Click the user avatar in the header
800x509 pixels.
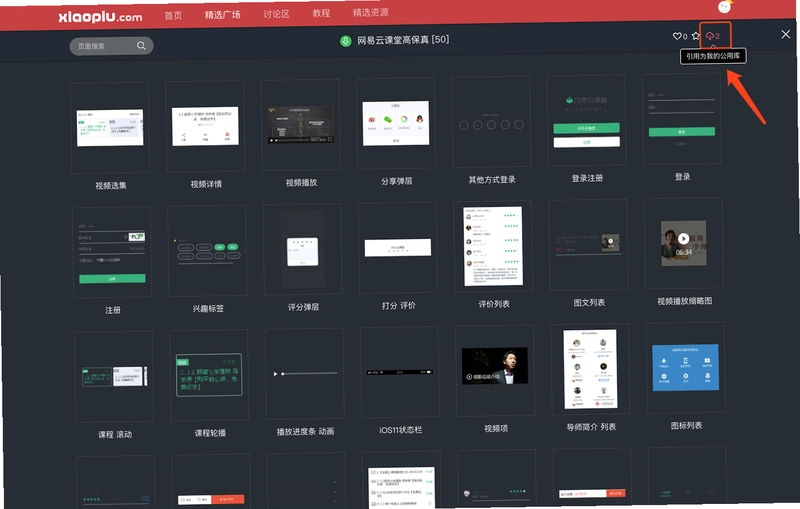tap(724, 7)
